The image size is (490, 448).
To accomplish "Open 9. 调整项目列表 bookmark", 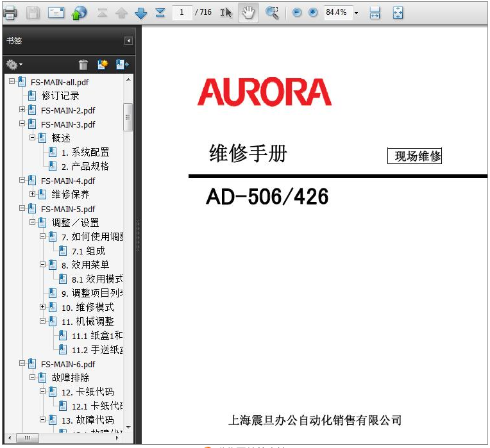I will [92, 293].
